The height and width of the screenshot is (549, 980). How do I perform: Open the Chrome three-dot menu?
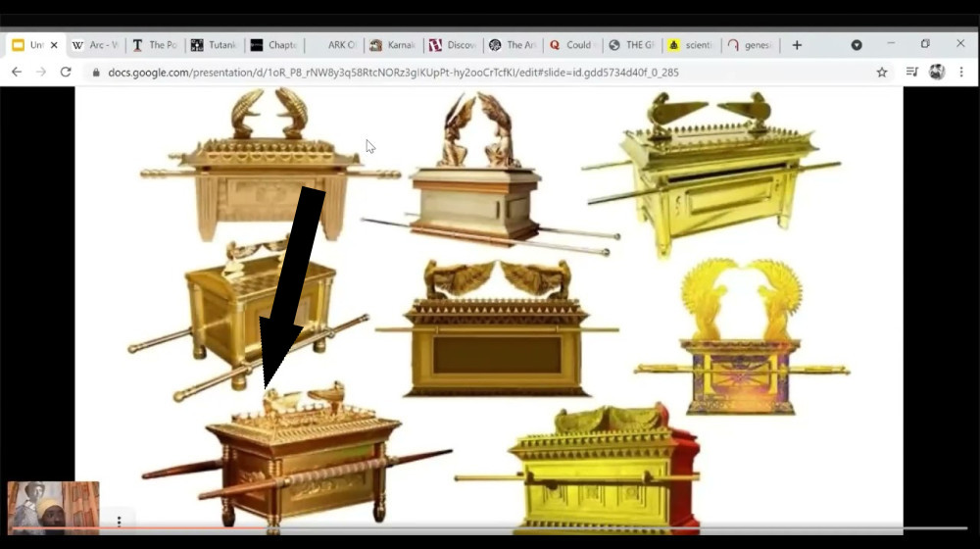tap(962, 73)
